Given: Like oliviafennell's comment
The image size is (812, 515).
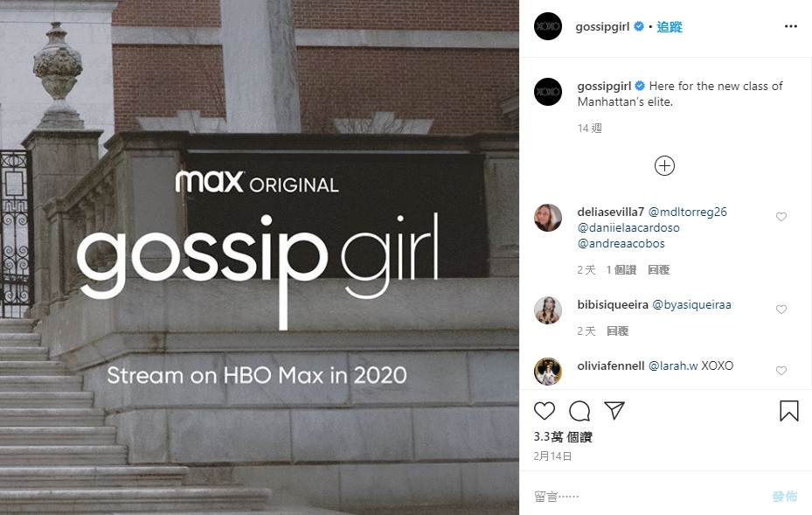Looking at the screenshot, I should pos(781,371).
